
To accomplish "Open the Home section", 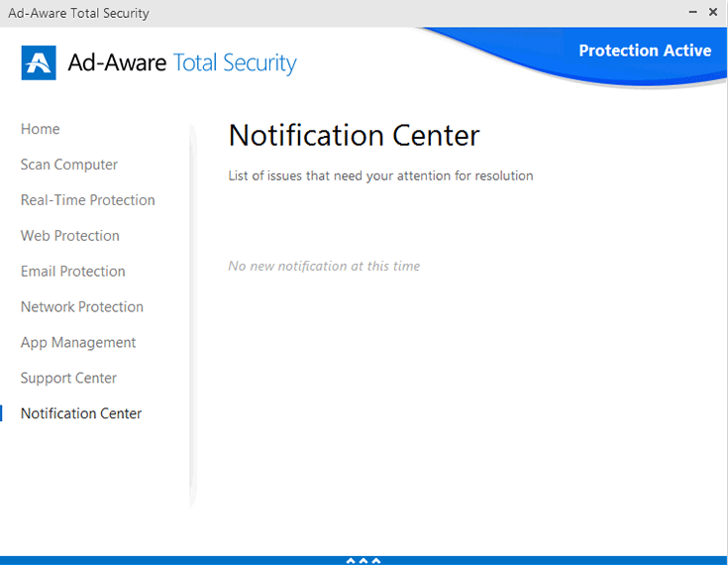I will [x=41, y=129].
